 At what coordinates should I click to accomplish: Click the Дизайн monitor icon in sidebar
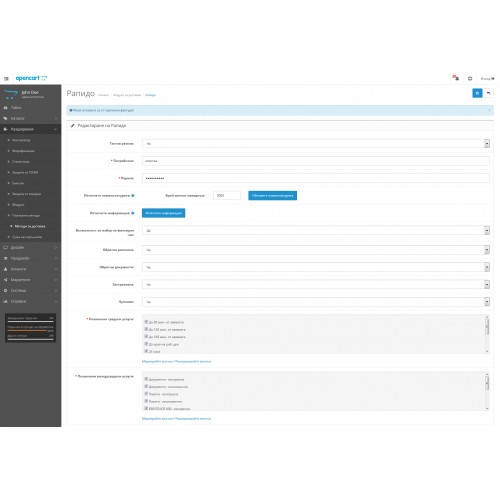5,248
